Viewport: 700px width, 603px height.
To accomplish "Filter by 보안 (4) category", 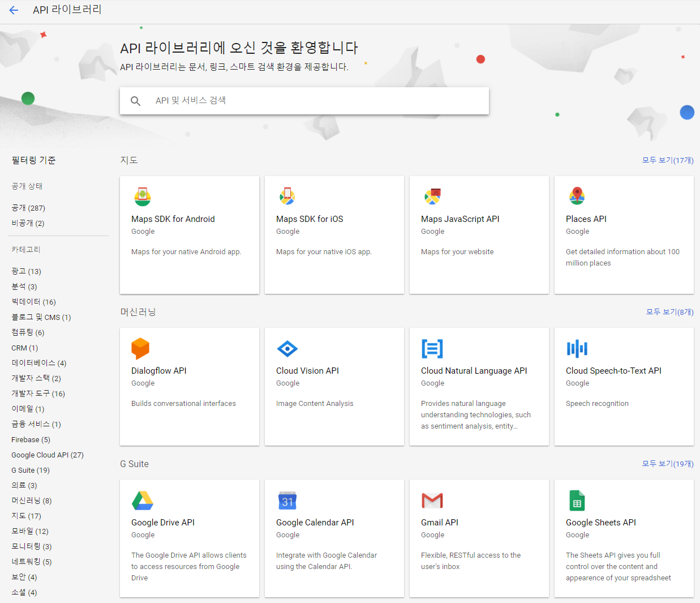I will pyautogui.click(x=24, y=577).
